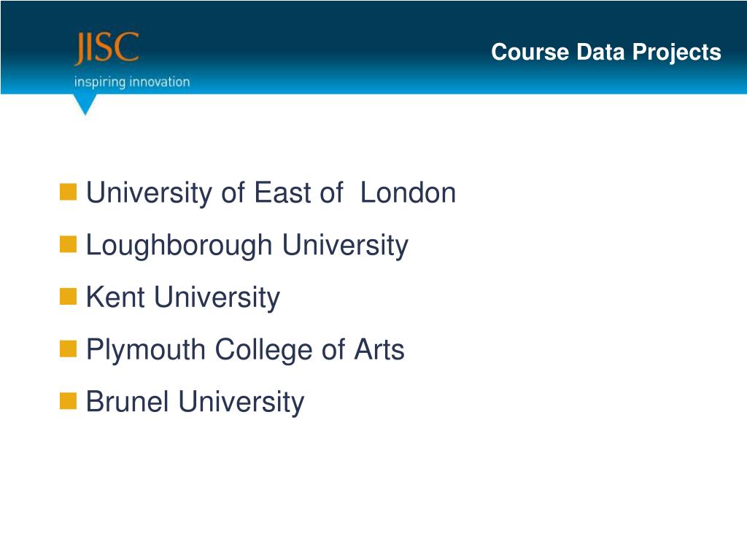Click the 'Brunel University' list item
Screen dimensions: 747x560
195,402
